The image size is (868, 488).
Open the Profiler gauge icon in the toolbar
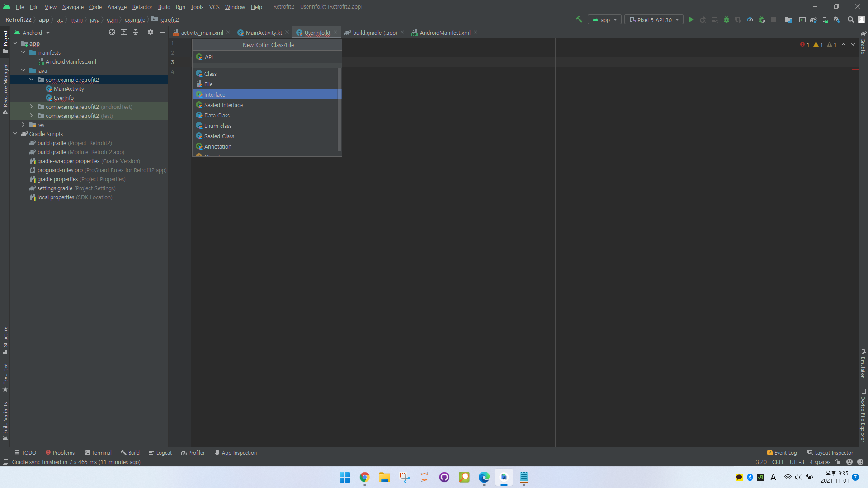(750, 19)
